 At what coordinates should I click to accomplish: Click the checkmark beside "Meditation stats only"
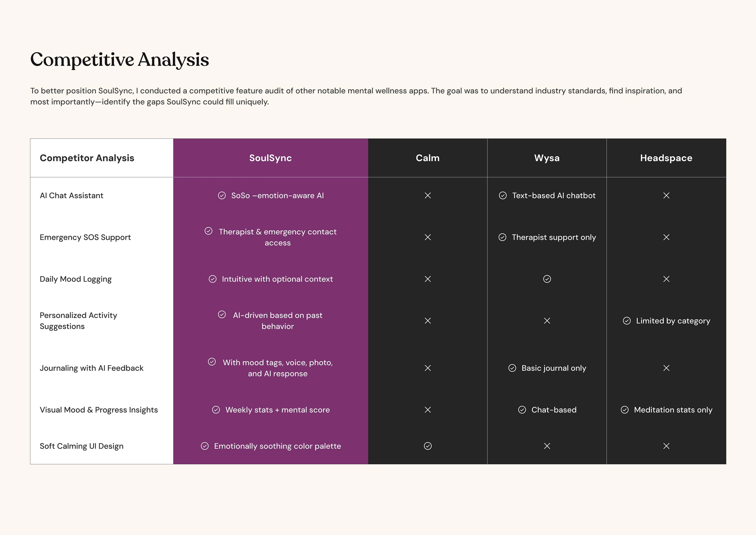pos(625,410)
